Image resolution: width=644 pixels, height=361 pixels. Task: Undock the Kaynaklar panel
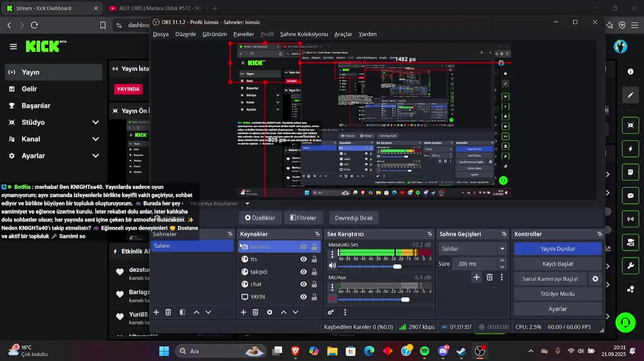click(x=317, y=234)
